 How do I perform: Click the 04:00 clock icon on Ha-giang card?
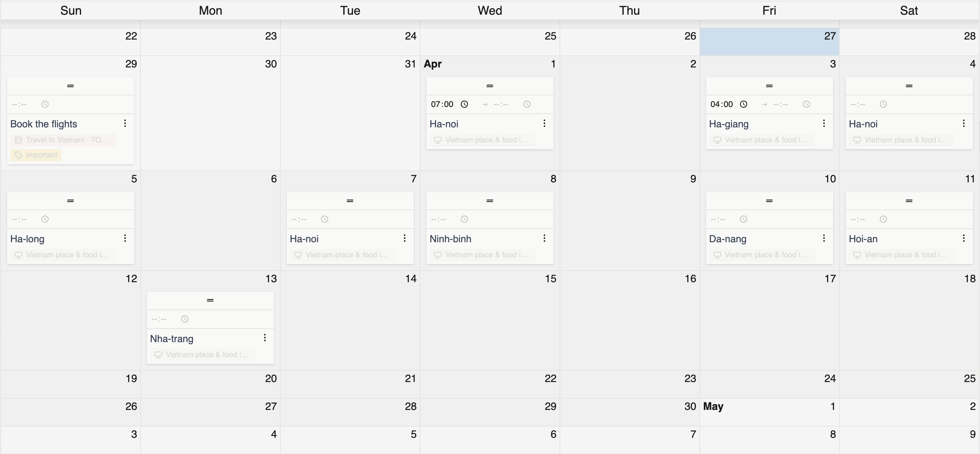pos(744,104)
